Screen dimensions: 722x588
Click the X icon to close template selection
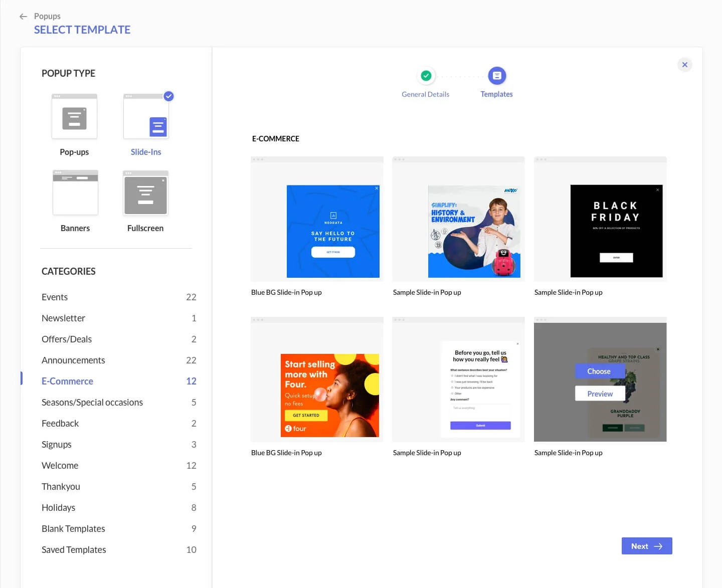tap(685, 65)
